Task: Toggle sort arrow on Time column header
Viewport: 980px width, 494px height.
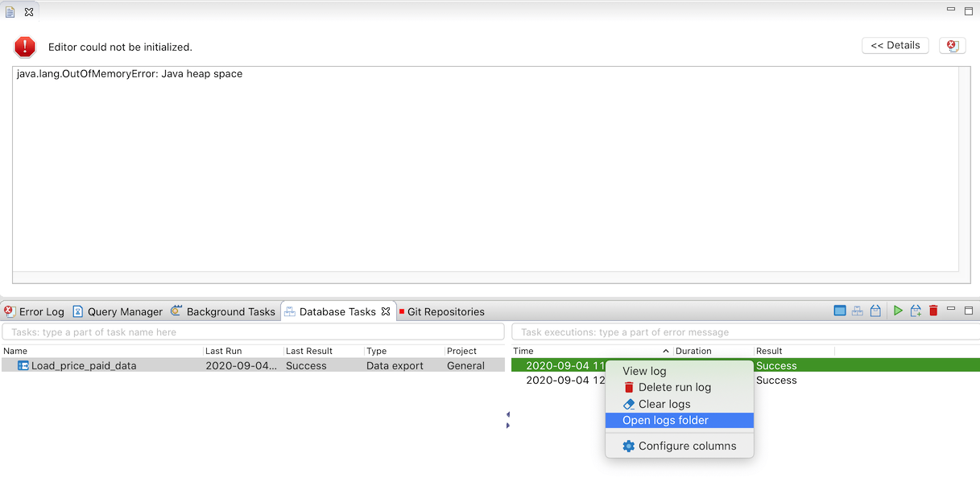Action: (666, 352)
